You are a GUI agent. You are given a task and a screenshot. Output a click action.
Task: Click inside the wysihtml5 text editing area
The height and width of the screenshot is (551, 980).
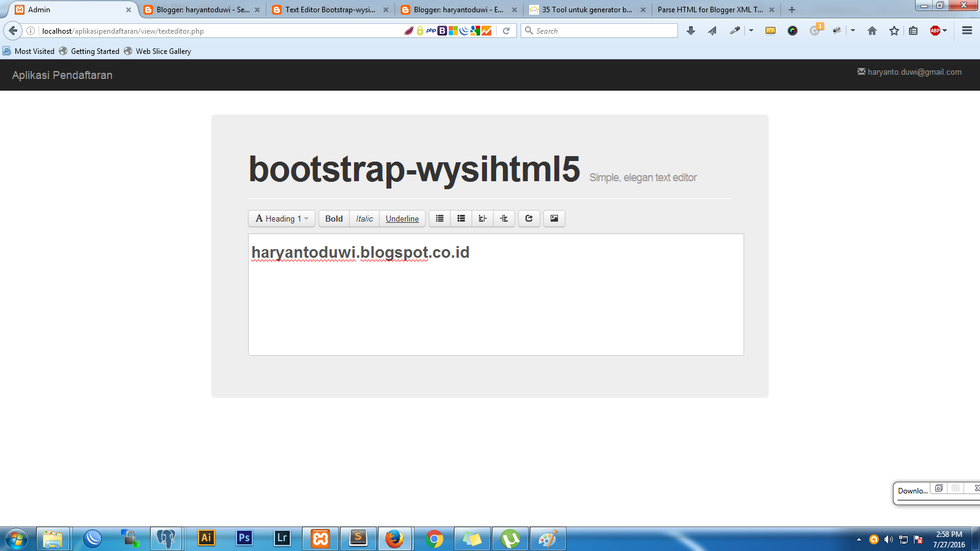pos(495,294)
